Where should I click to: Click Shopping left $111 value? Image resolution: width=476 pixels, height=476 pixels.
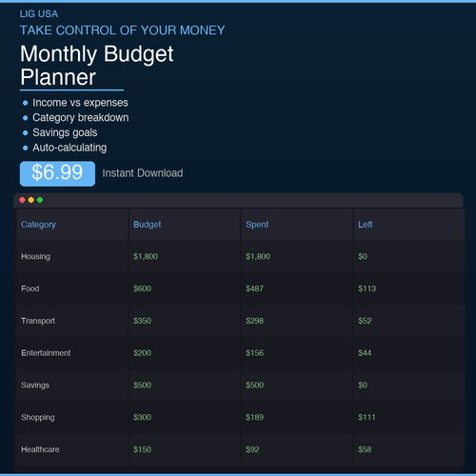click(x=367, y=417)
